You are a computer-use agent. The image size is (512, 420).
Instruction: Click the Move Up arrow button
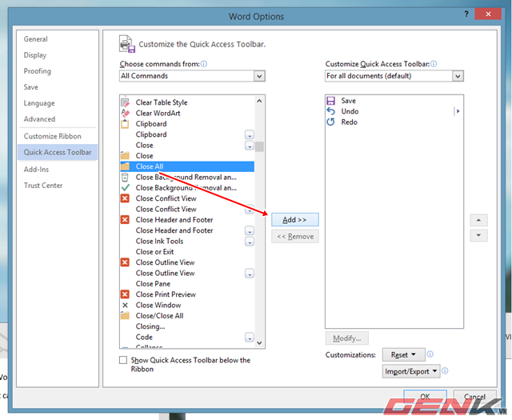[478, 220]
